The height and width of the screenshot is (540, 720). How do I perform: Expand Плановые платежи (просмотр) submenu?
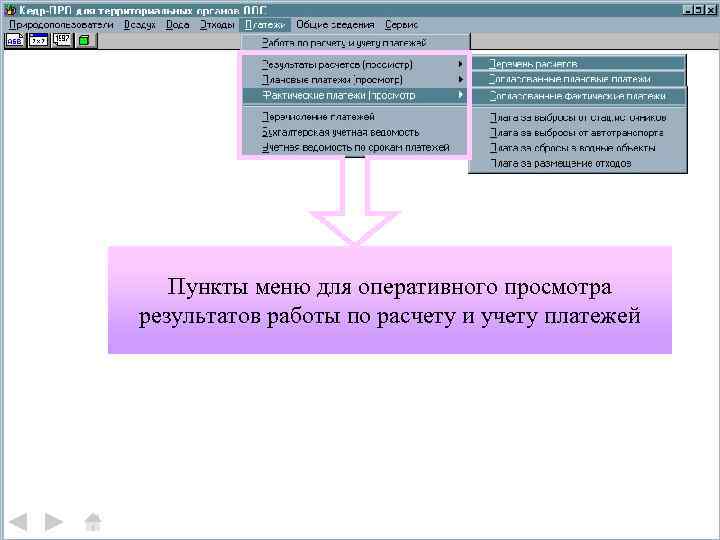(x=354, y=80)
